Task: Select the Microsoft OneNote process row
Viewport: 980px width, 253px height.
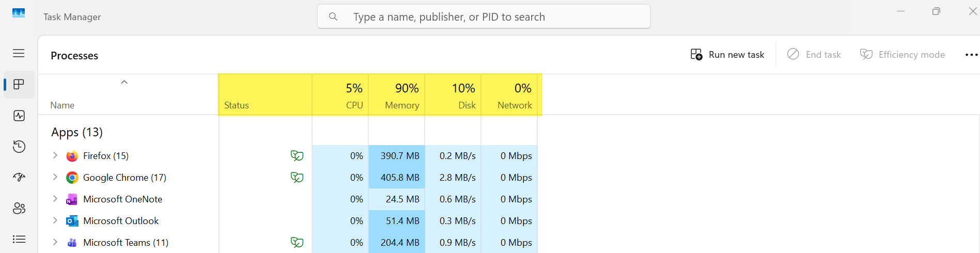Action: pyautogui.click(x=122, y=199)
